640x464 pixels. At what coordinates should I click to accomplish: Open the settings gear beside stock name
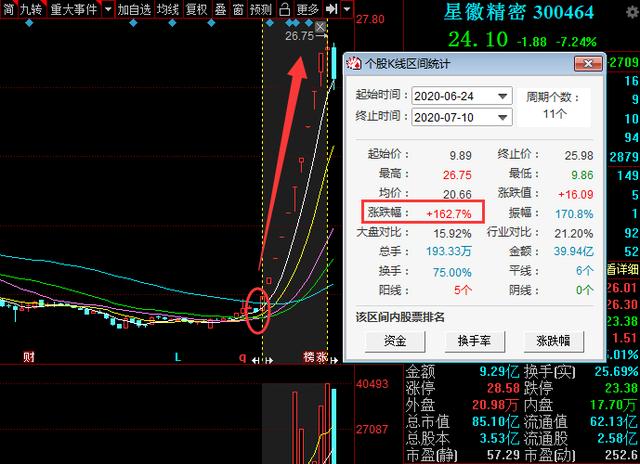632,12
